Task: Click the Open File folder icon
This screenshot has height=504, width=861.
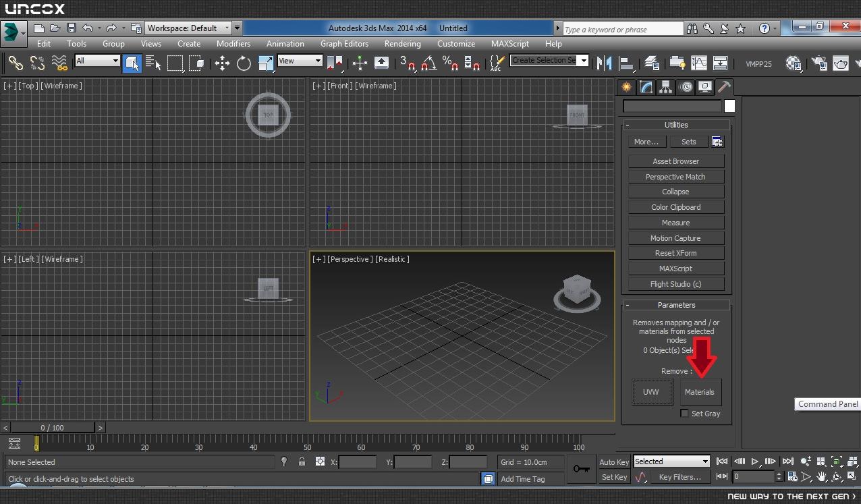Action: pos(55,28)
